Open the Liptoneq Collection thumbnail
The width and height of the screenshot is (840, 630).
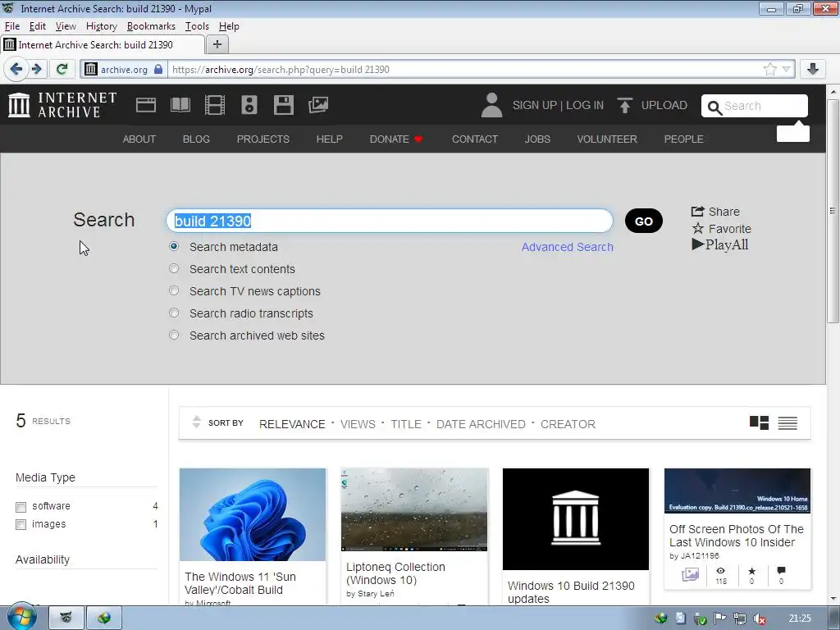click(x=414, y=509)
